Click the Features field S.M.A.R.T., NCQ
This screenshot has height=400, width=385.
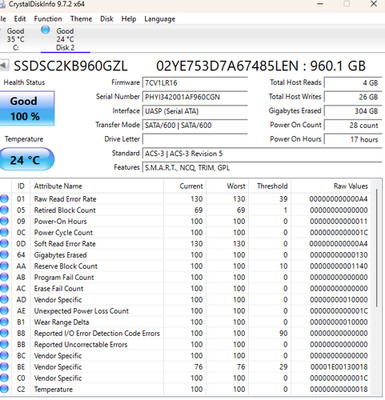click(262, 168)
